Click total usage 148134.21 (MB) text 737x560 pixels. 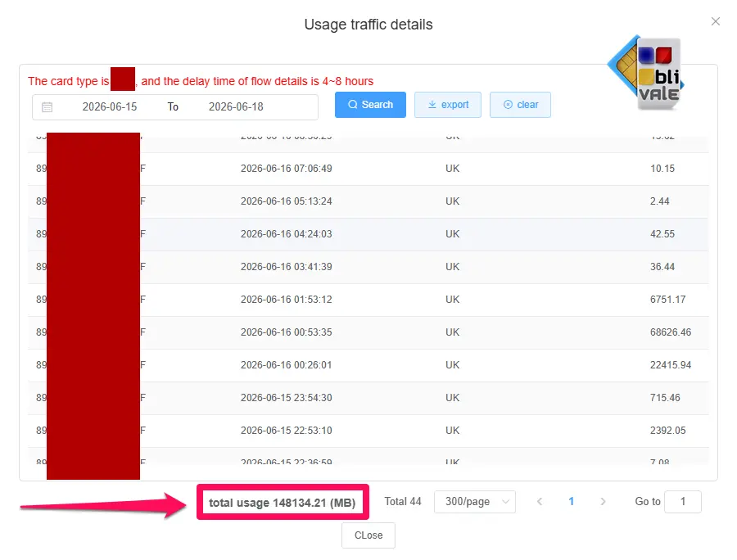(282, 503)
